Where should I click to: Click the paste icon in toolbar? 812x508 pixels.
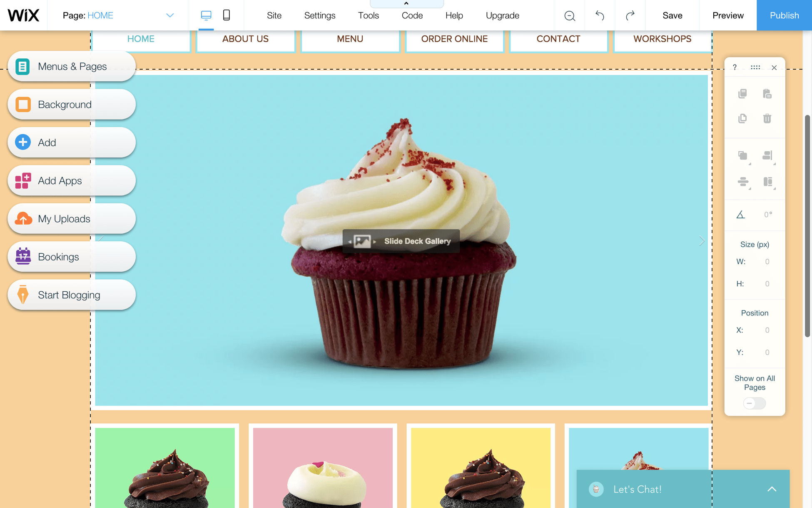tap(767, 94)
